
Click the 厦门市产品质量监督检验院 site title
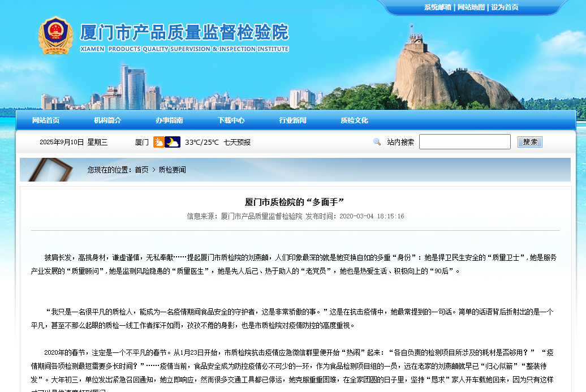click(x=184, y=33)
